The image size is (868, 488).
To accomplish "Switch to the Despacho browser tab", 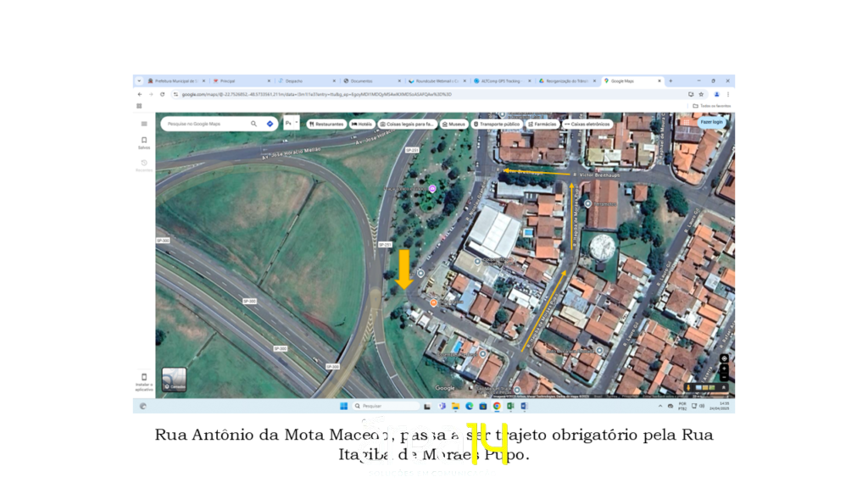I will (305, 81).
